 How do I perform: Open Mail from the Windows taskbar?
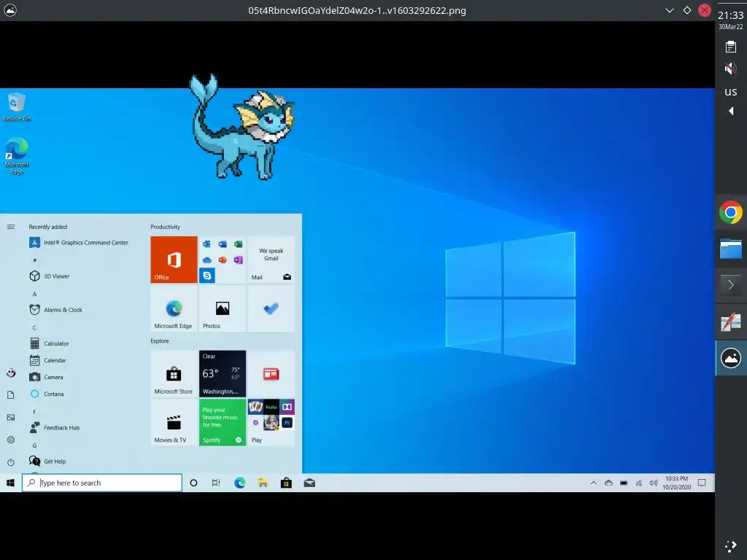[309, 483]
